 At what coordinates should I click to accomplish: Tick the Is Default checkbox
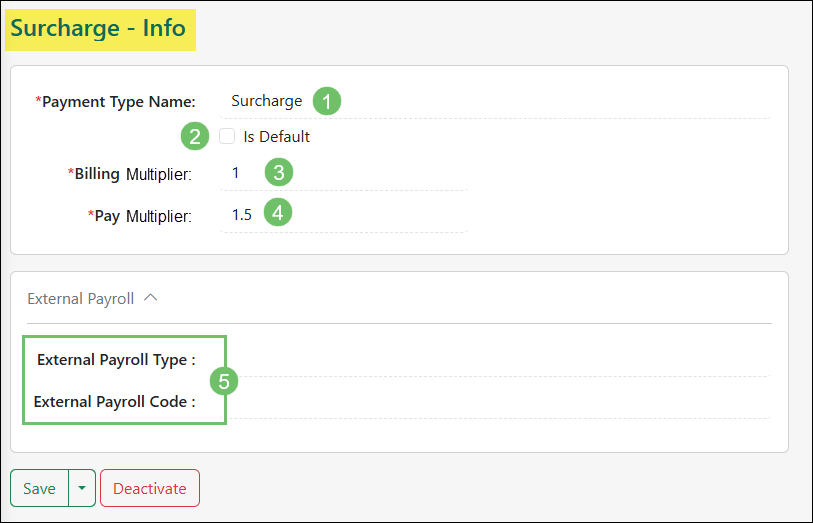(227, 136)
